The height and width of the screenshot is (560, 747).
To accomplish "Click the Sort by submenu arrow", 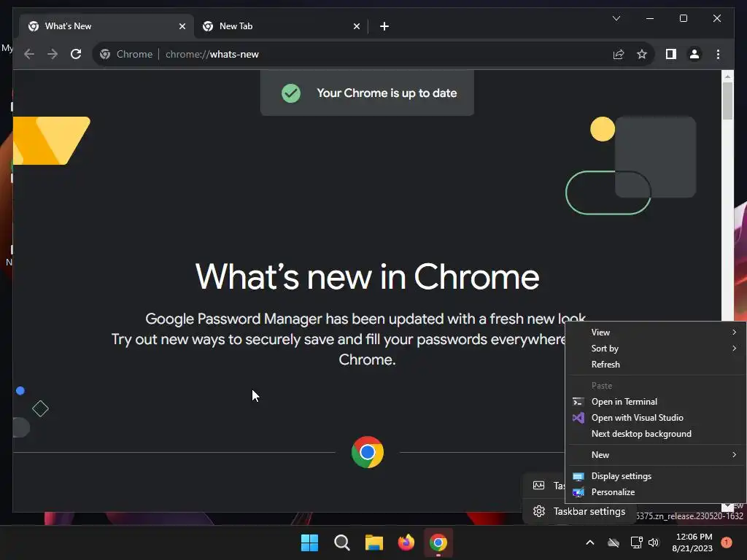I will (x=734, y=349).
